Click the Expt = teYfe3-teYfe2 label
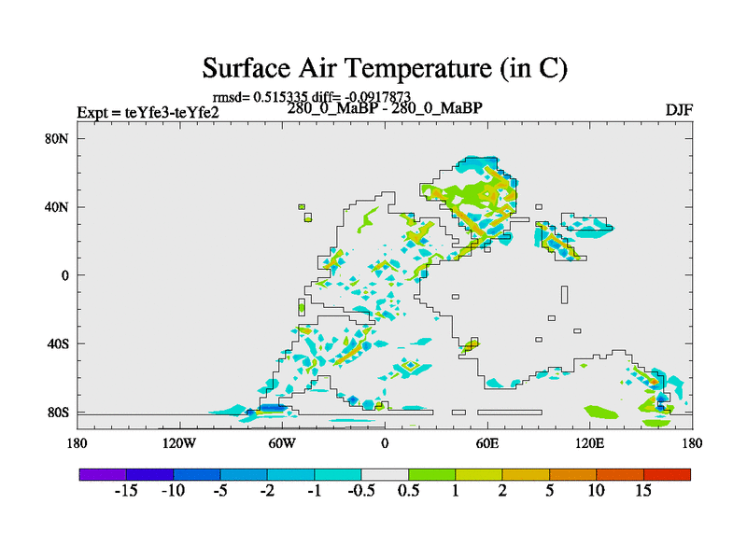Screen dimensions: 747x560 [147, 113]
